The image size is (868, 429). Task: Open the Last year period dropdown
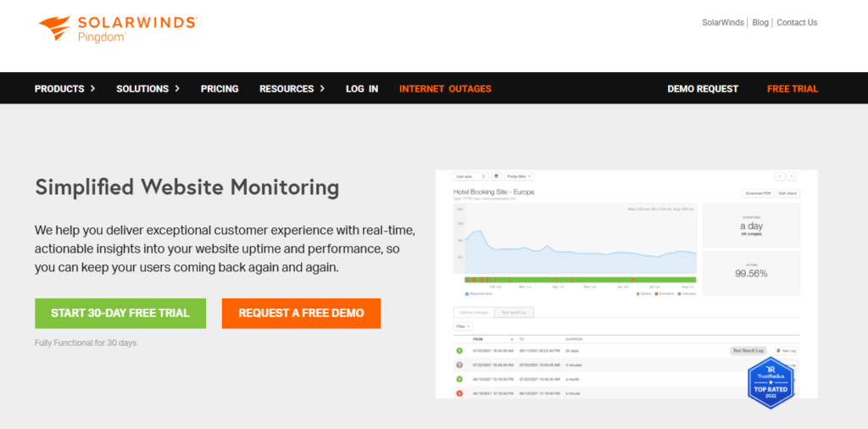470,176
